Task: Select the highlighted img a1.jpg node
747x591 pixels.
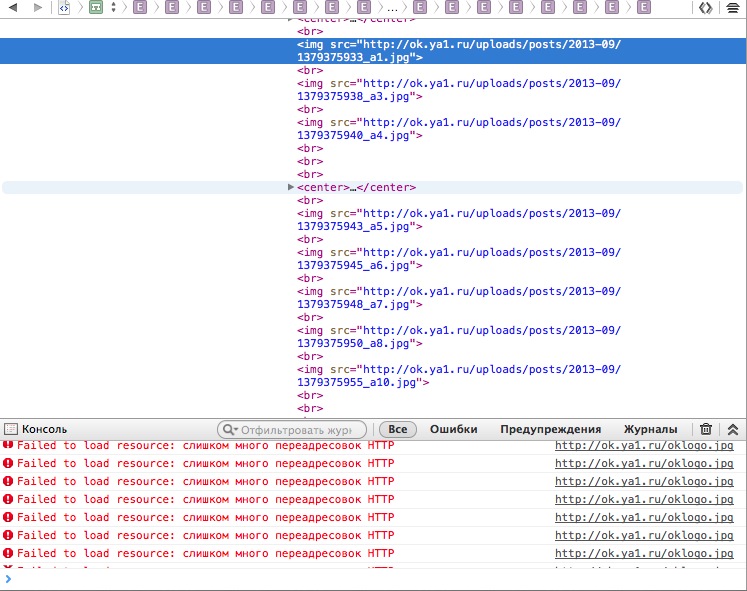Action: 458,51
